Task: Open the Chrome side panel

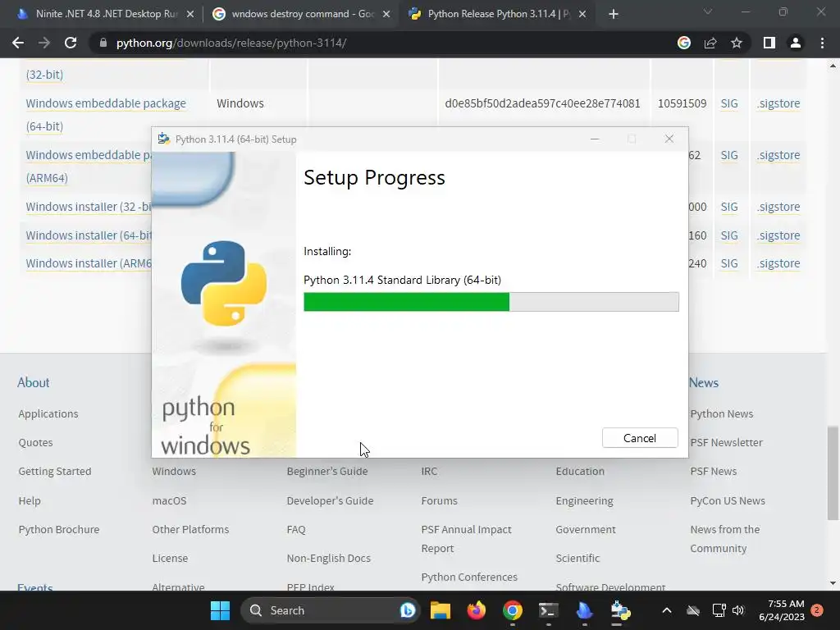Action: point(769,43)
